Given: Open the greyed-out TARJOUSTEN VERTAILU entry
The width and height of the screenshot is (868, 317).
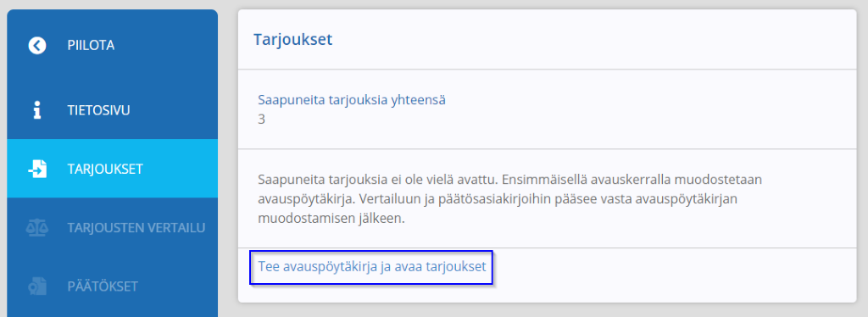Looking at the screenshot, I should tap(113, 227).
